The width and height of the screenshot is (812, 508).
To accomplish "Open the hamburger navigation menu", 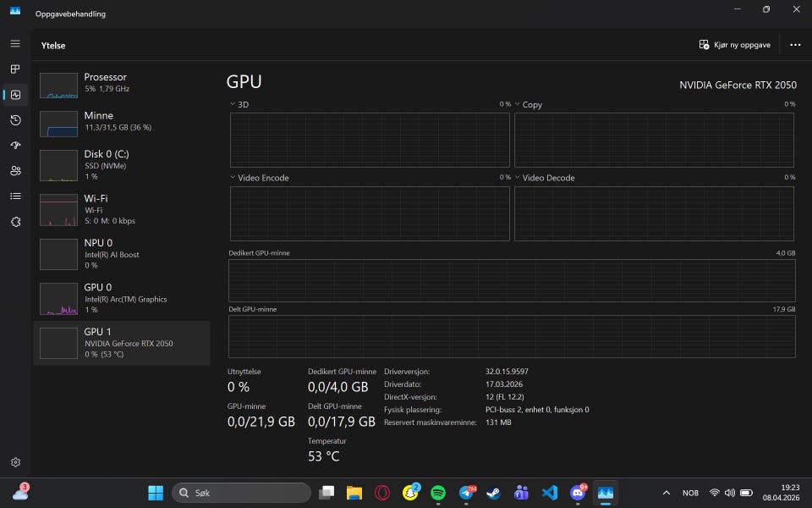I will [15, 43].
